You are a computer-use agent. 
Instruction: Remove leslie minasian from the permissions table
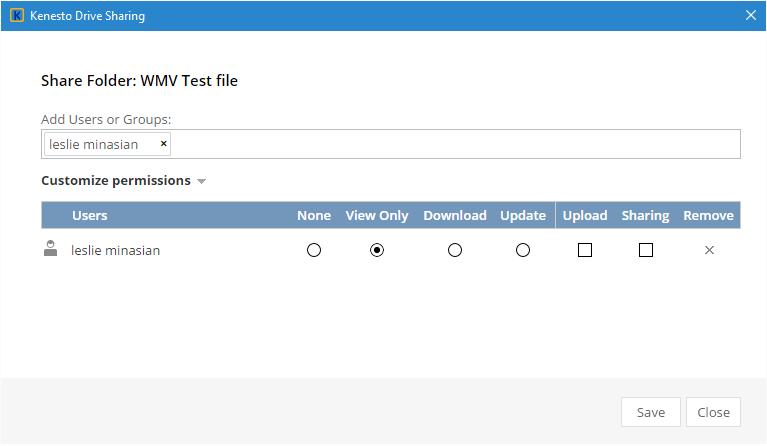pyautogui.click(x=709, y=250)
